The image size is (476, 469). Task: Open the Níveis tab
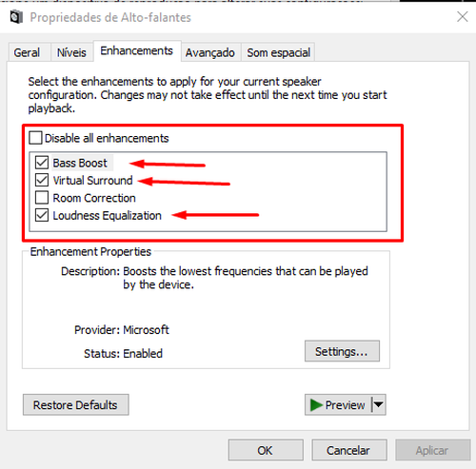coord(71,52)
